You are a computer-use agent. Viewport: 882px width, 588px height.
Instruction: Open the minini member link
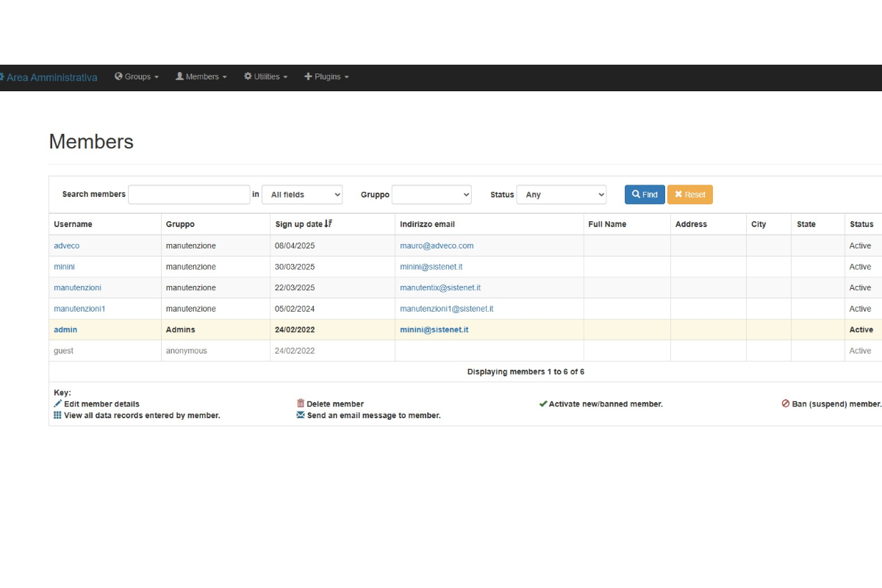click(x=64, y=267)
